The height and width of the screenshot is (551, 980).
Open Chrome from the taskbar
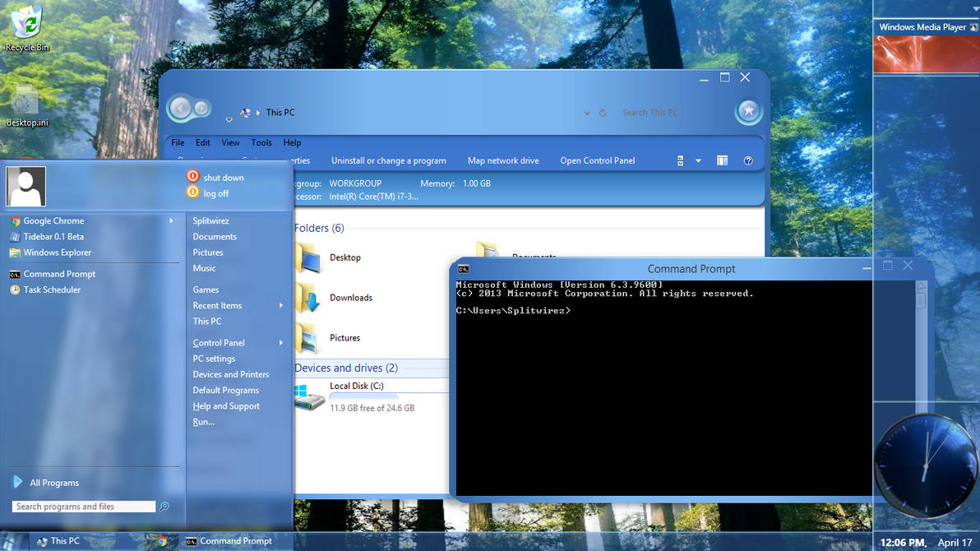[161, 541]
